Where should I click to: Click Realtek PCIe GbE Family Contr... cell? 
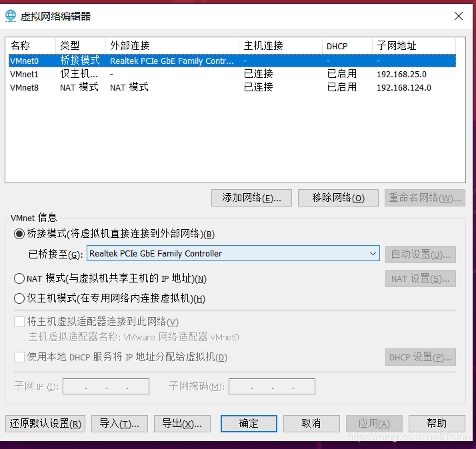pyautogui.click(x=172, y=61)
